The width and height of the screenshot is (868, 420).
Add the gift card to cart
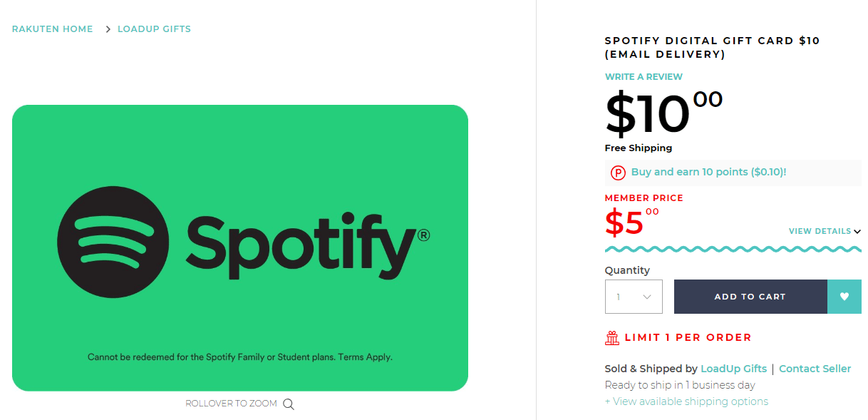coord(750,297)
